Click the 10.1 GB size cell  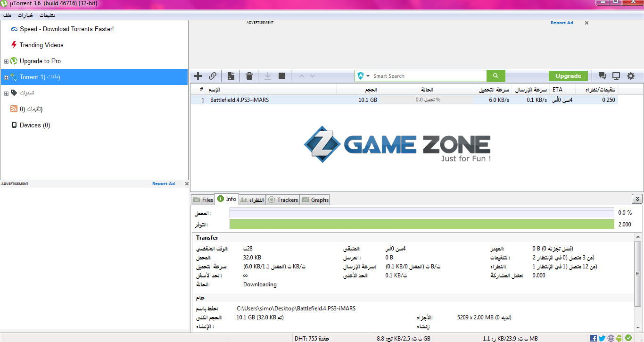click(368, 100)
